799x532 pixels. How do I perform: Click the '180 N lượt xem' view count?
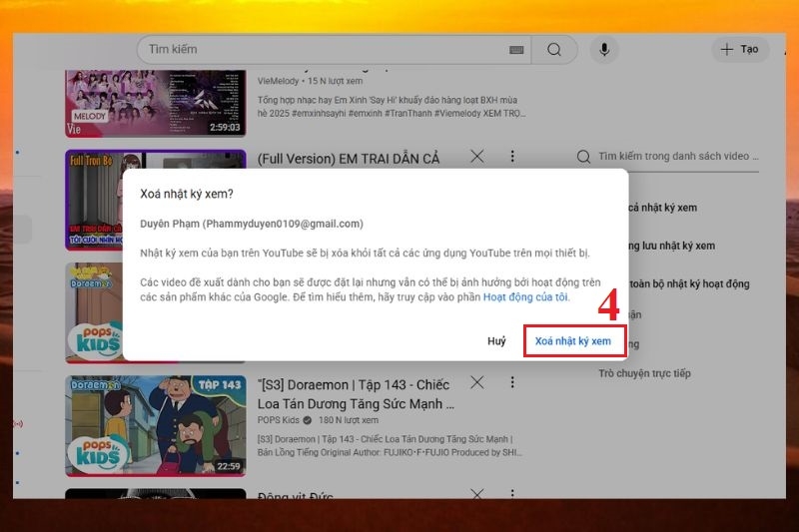[349, 420]
